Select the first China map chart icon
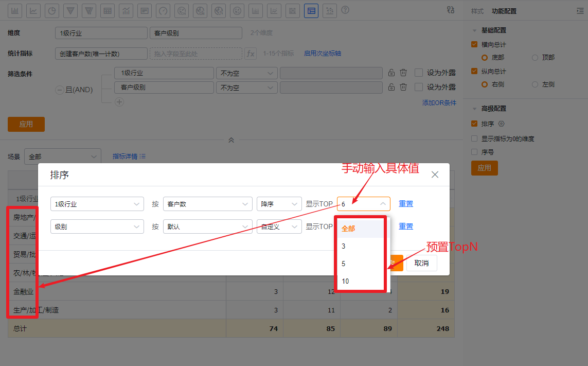588x366 pixels. coord(182,11)
